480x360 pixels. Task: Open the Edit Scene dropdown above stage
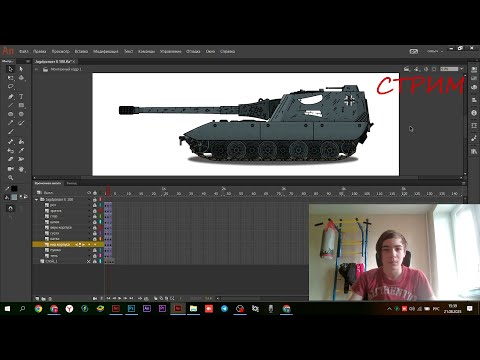tap(406, 69)
